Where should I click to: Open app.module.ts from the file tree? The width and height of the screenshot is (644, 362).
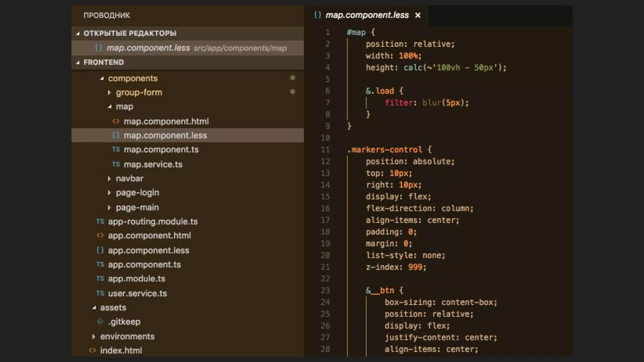[x=136, y=279]
